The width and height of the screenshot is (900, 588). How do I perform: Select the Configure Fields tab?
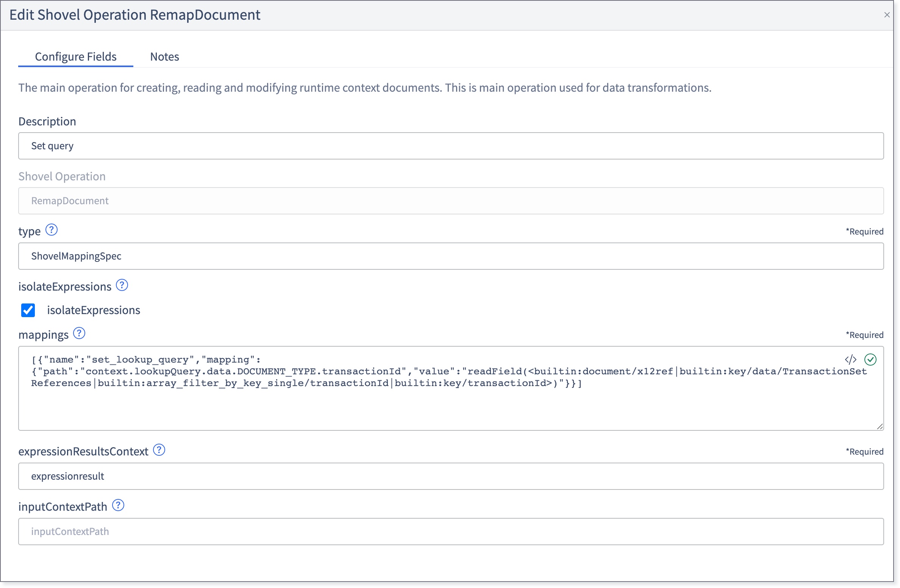click(76, 56)
